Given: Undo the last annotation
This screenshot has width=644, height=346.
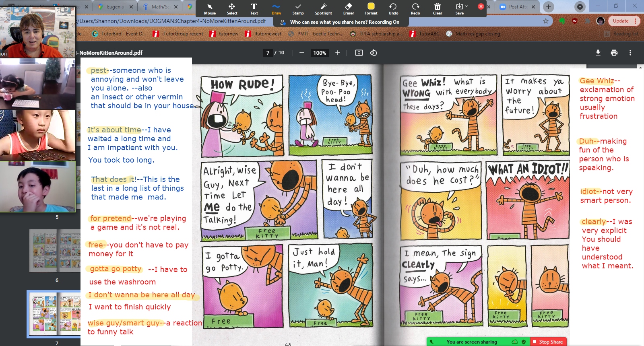Looking at the screenshot, I should point(393,9).
